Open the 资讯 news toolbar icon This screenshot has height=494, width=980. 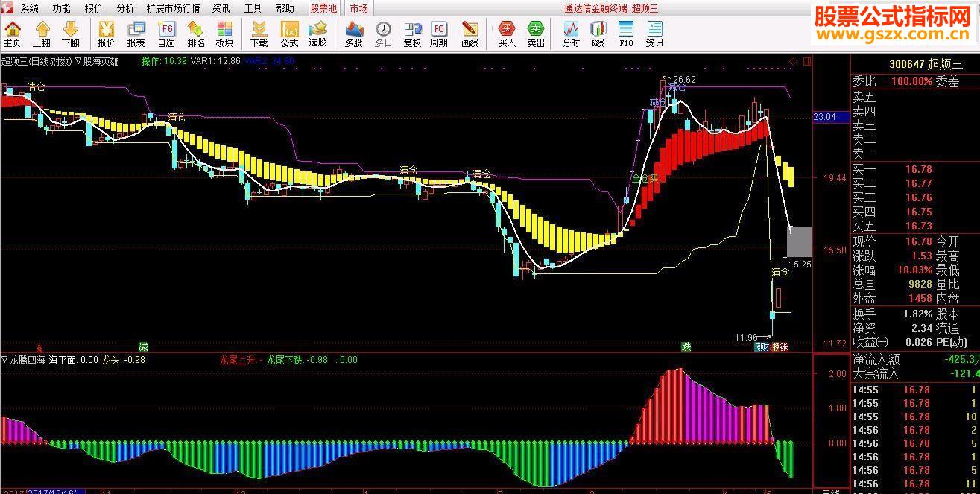click(654, 34)
